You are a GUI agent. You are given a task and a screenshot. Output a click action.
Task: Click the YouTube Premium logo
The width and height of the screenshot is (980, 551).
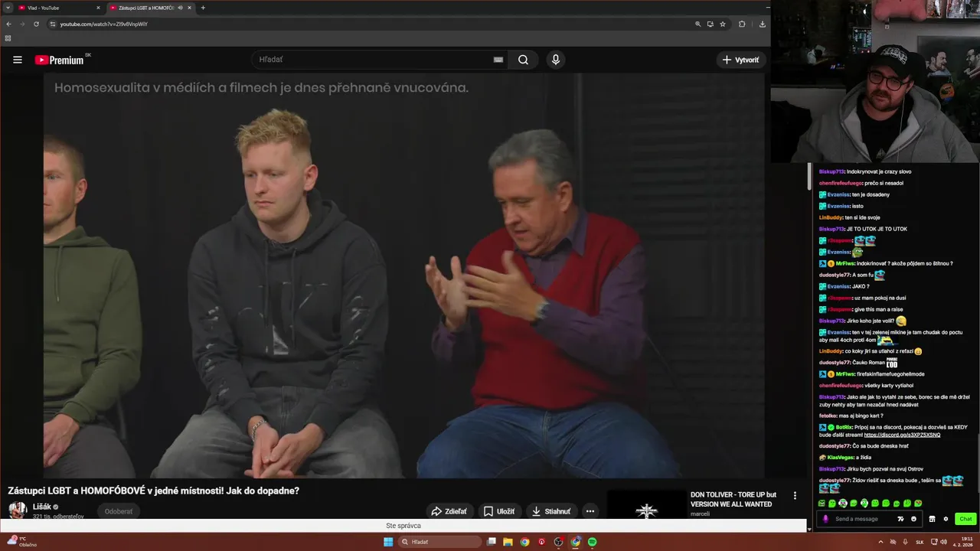[x=60, y=60]
